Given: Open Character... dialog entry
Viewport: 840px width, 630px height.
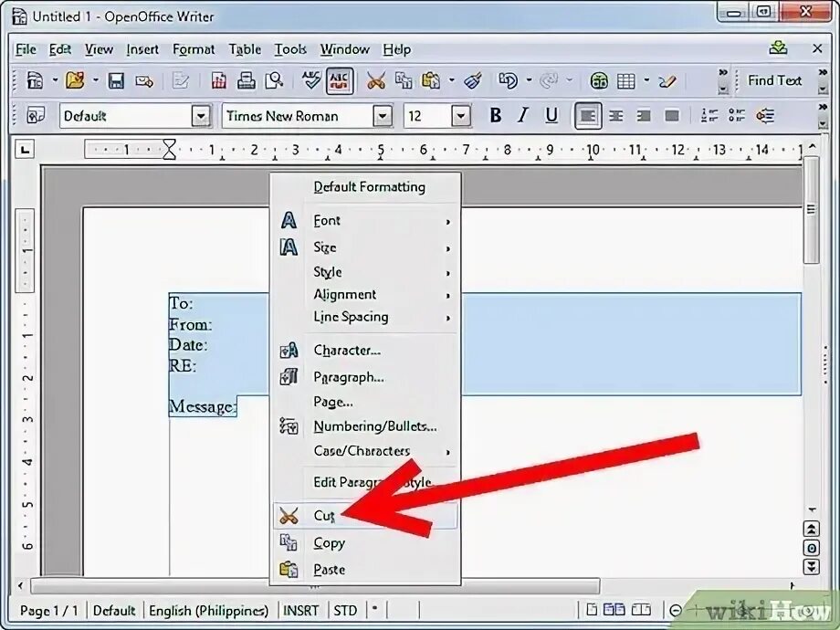Looking at the screenshot, I should pyautogui.click(x=365, y=351).
